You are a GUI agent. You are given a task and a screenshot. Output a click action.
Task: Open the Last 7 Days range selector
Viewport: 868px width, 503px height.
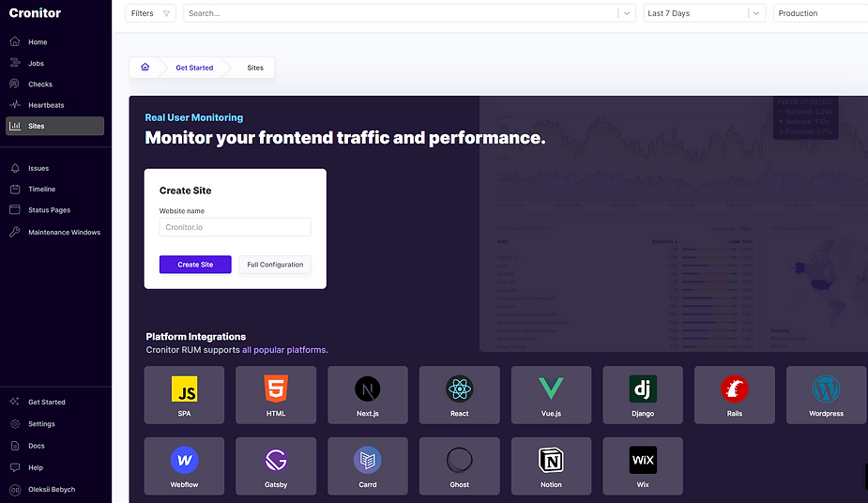click(704, 13)
